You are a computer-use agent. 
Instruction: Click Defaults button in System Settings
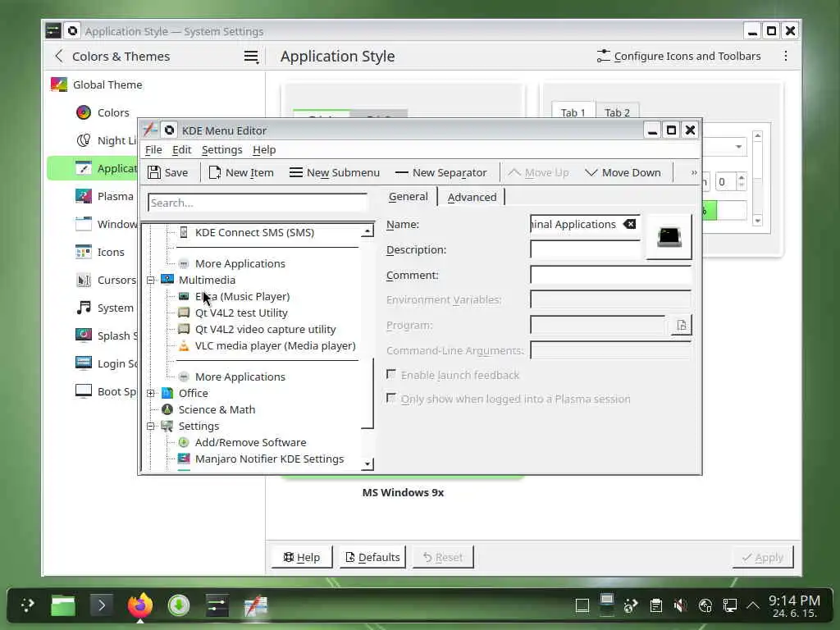(373, 557)
